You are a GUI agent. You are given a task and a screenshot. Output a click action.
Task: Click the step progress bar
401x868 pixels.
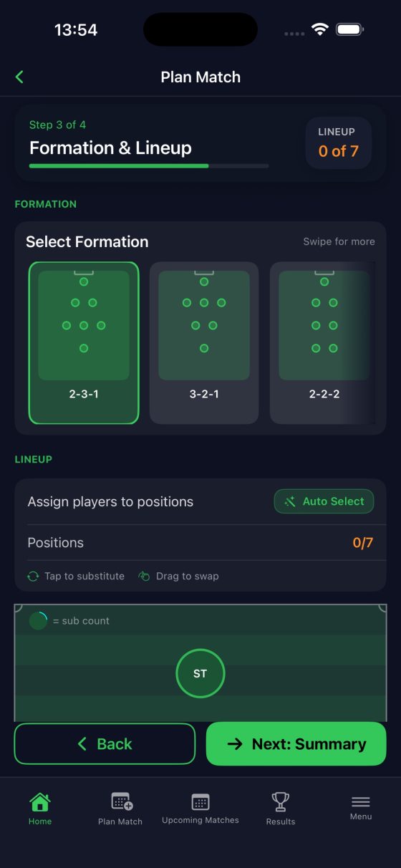pyautogui.click(x=149, y=165)
